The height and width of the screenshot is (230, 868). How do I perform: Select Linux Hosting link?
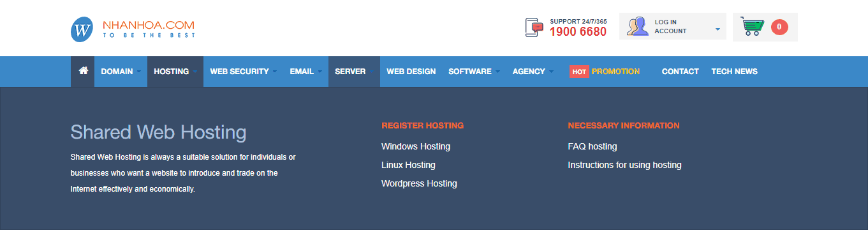(408, 165)
